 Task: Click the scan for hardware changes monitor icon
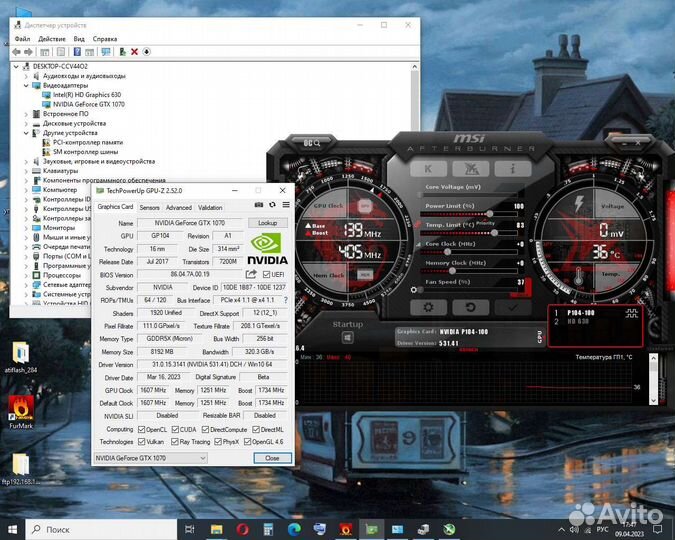106,52
